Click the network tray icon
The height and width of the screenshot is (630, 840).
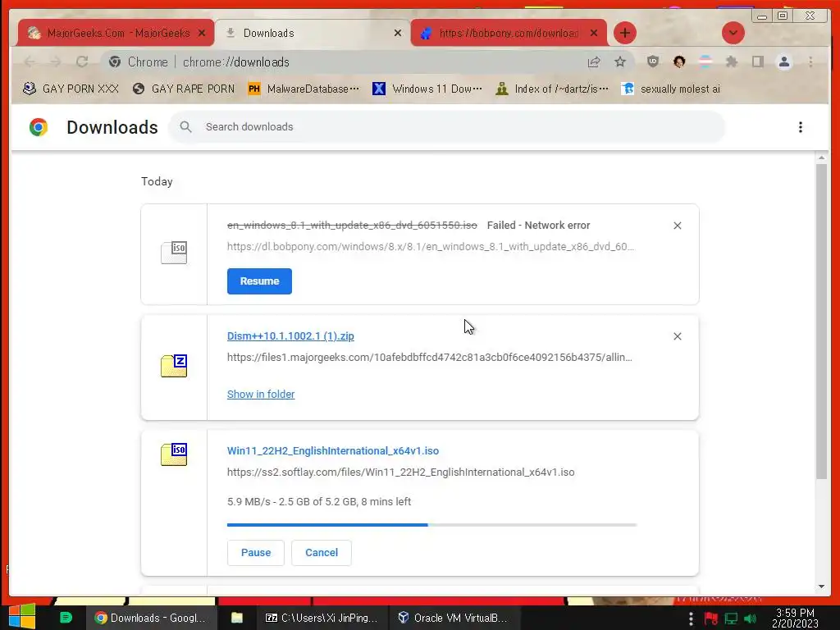(731, 619)
